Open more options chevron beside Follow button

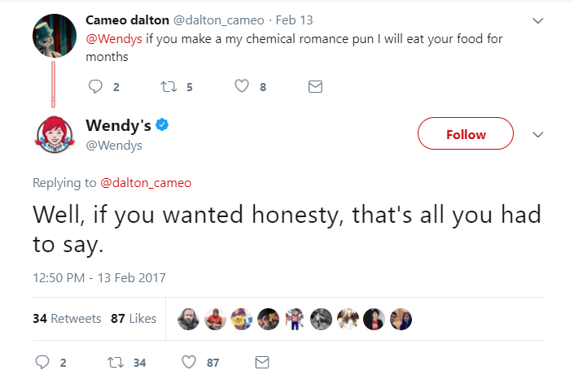537,134
